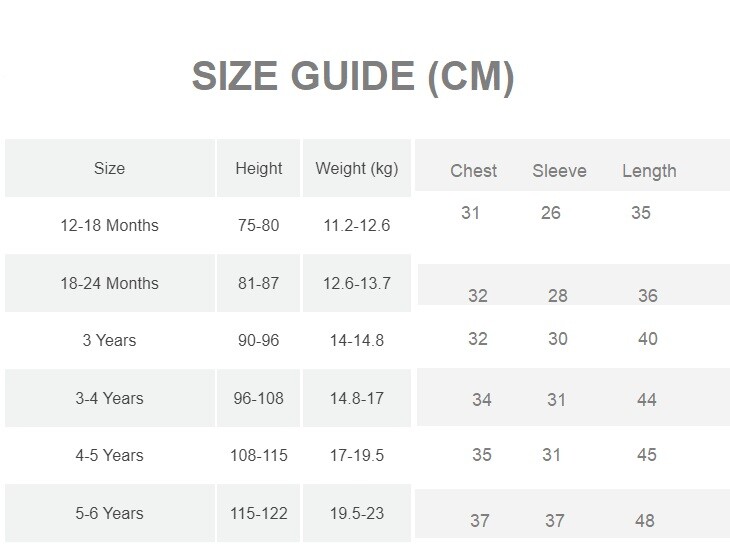Click the Weight (kg) column header
This screenshot has height=560, width=730.
(357, 168)
